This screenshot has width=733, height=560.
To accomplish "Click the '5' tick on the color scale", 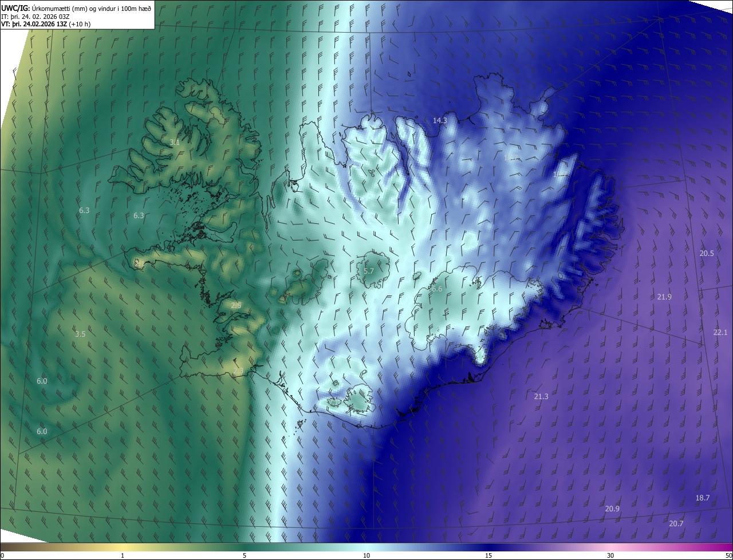I will 245,555.
